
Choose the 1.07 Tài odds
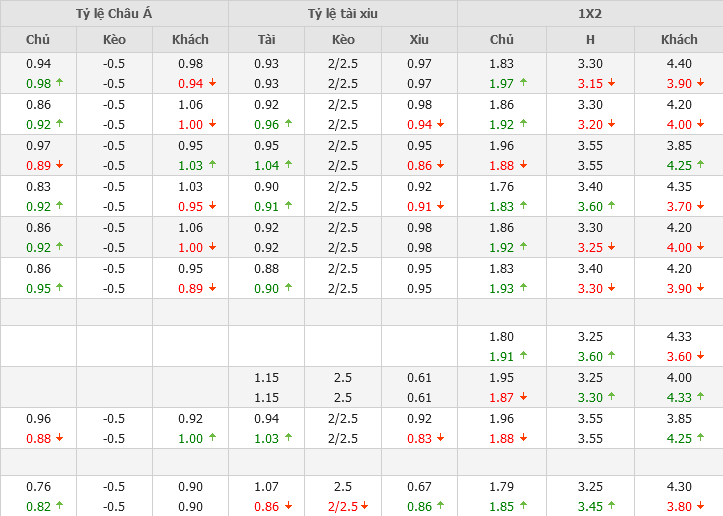[266, 487]
